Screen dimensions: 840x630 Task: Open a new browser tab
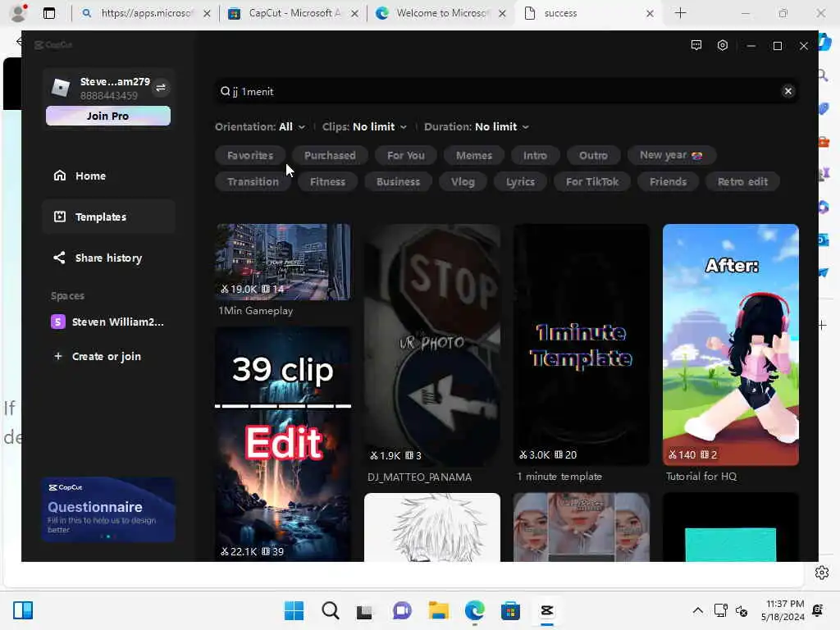(680, 13)
